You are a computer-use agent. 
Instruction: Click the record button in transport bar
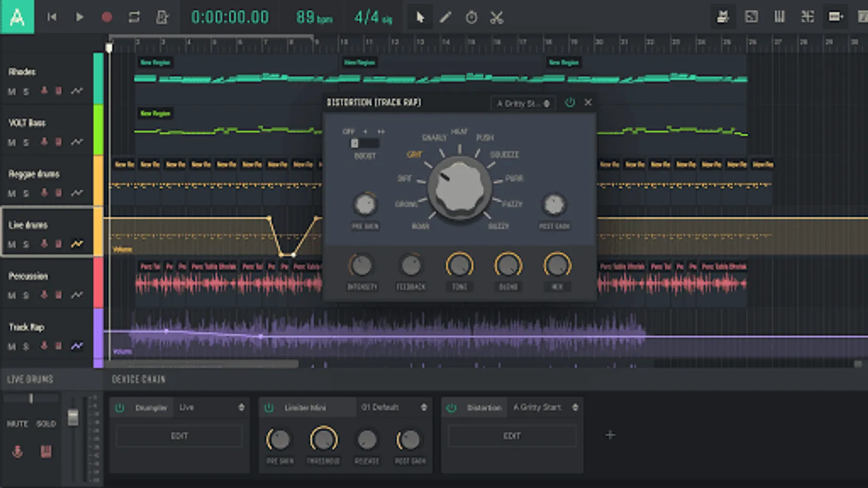click(x=107, y=17)
